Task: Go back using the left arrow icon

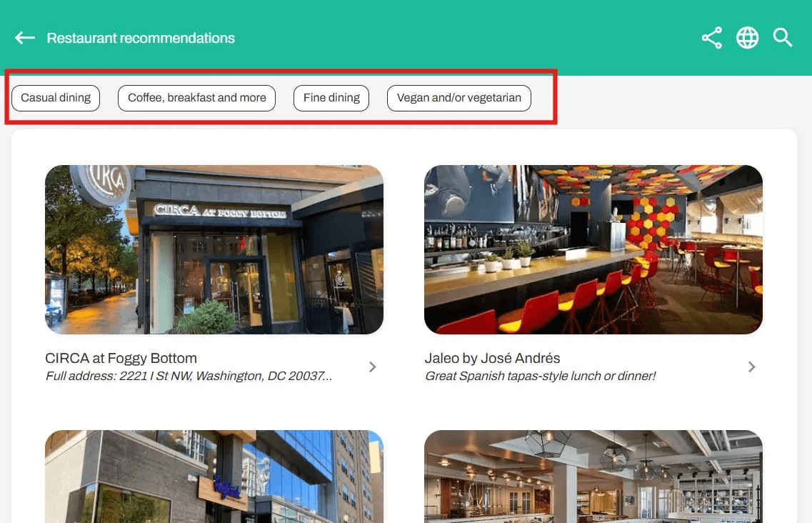Action: click(x=25, y=38)
